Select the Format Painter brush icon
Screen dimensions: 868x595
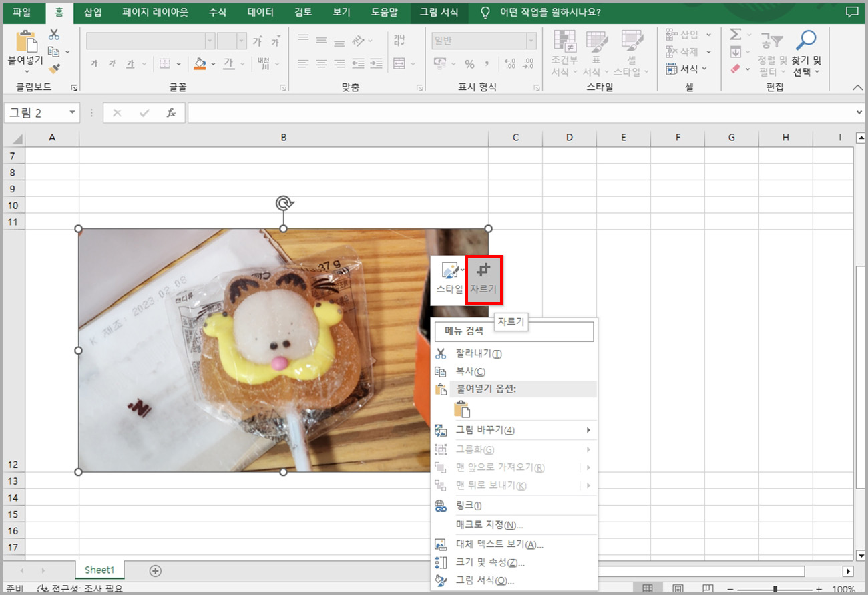point(55,68)
